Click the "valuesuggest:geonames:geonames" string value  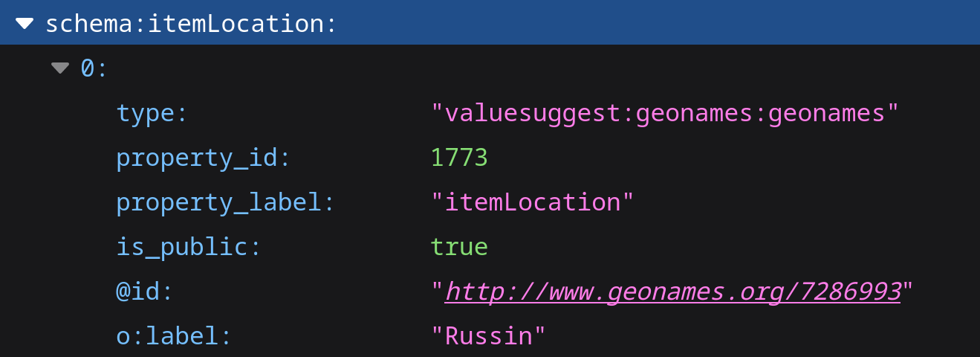coord(665,113)
